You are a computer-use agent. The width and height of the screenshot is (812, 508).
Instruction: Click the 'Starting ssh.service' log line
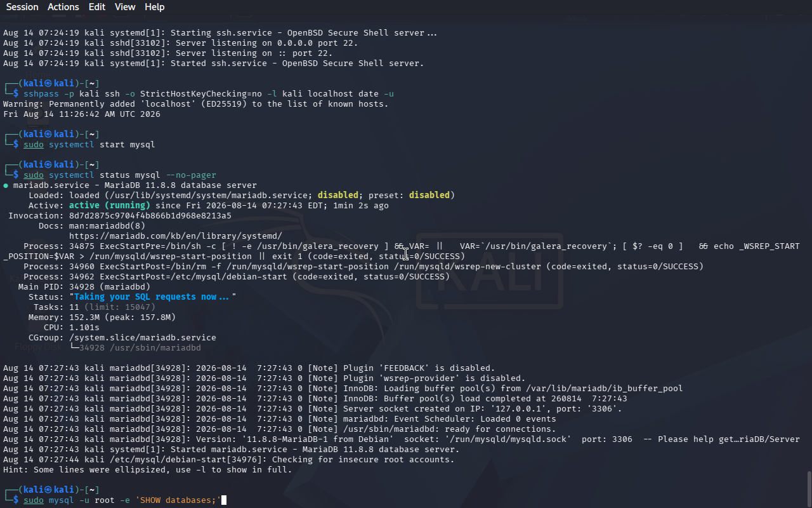(220, 33)
